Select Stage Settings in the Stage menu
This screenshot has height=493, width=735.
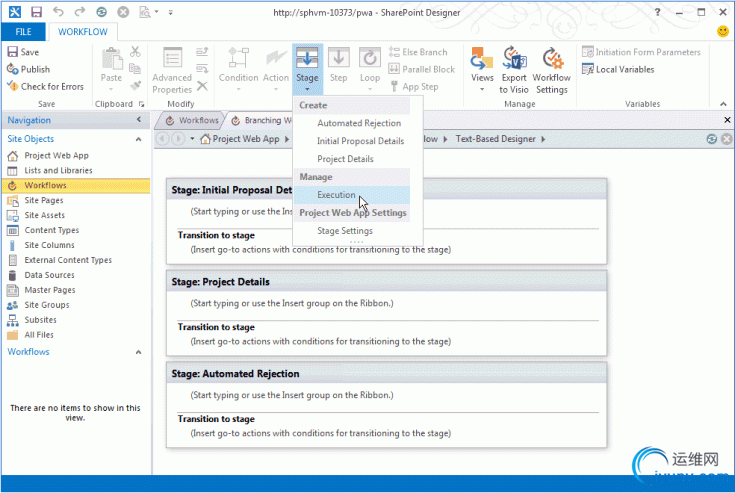345,231
